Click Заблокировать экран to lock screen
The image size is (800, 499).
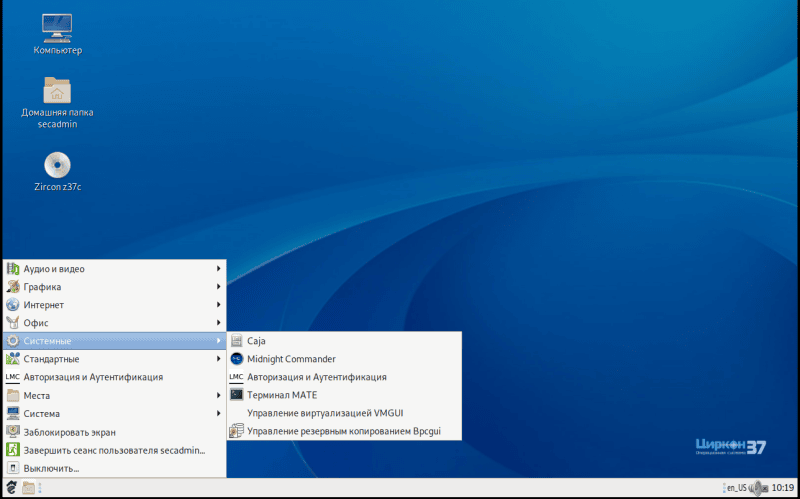click(69, 432)
